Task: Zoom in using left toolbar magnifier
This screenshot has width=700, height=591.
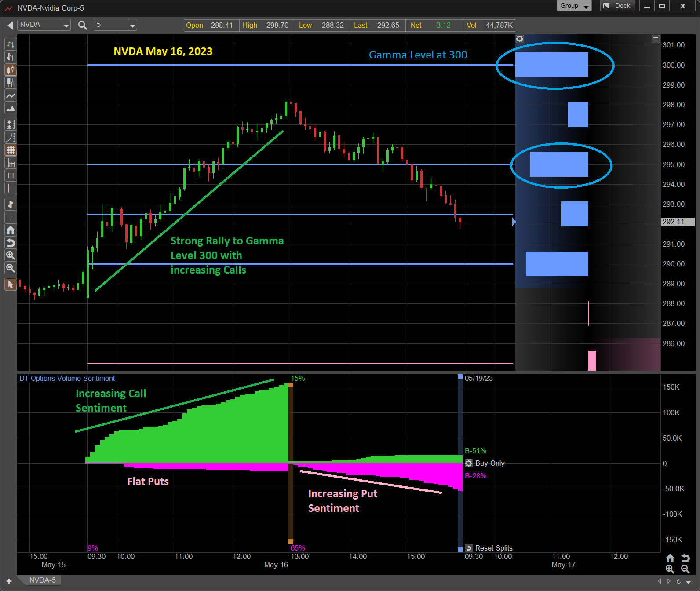Action: (11, 255)
